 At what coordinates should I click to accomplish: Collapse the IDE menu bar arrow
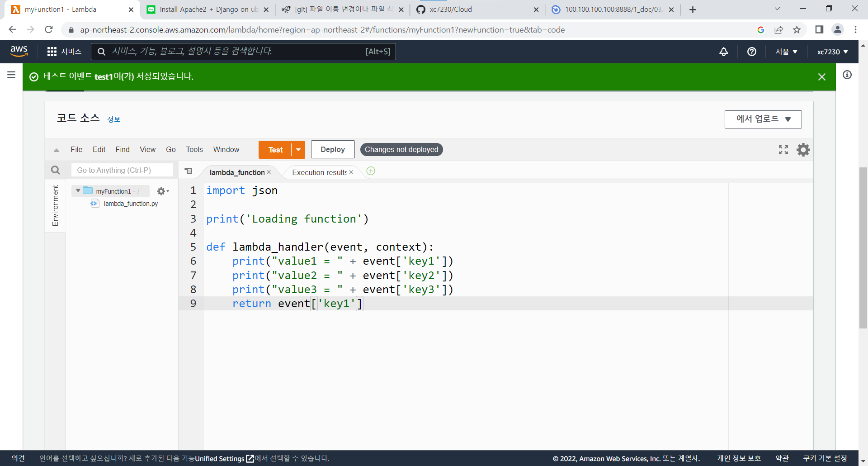pyautogui.click(x=57, y=150)
